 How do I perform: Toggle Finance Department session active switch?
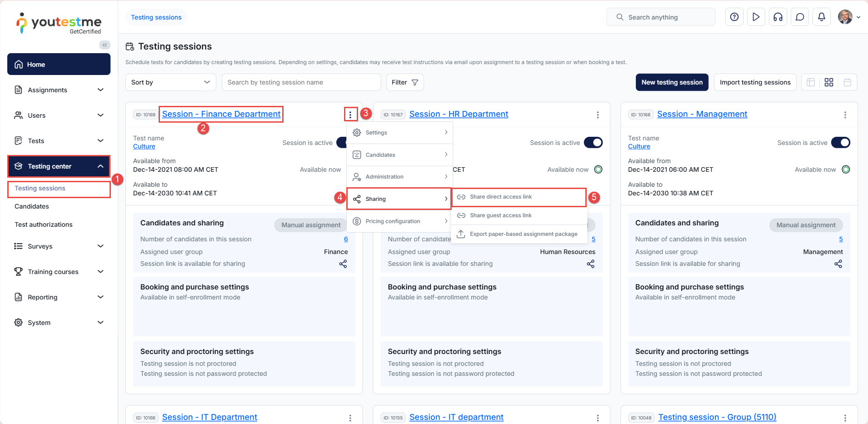coord(342,143)
